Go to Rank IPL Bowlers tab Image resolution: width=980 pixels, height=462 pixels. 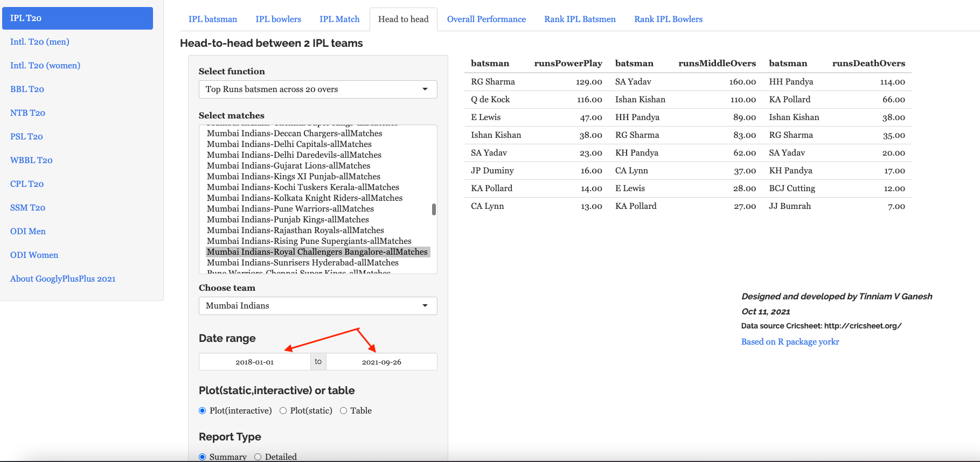click(668, 19)
